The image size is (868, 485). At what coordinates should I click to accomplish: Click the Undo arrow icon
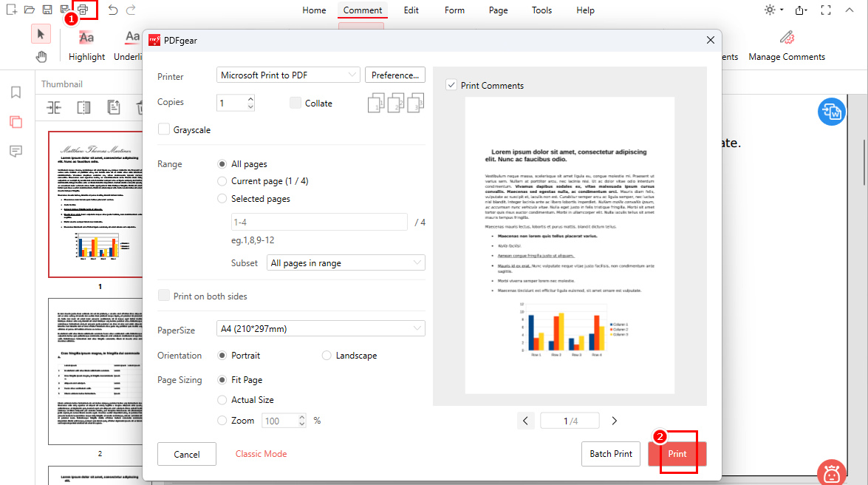click(112, 10)
